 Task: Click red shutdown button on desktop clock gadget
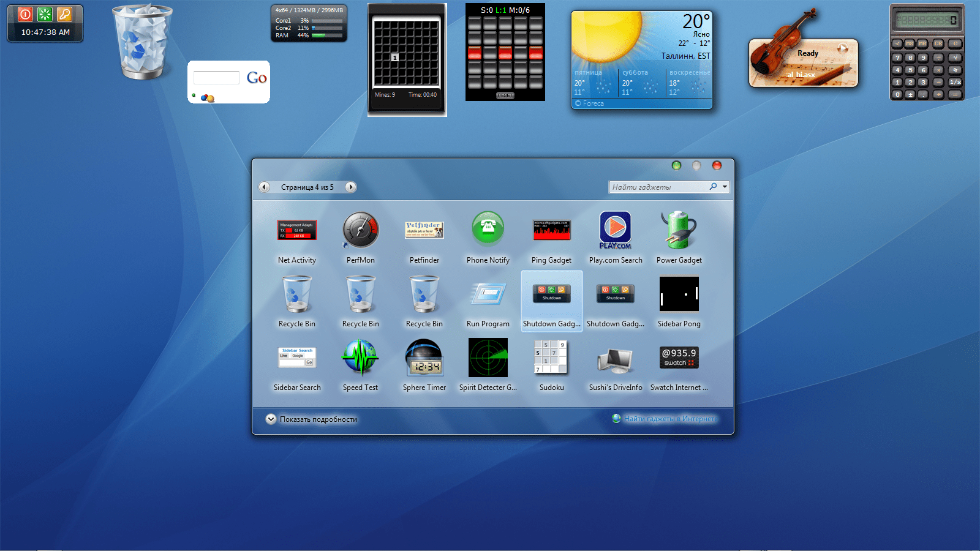(x=25, y=14)
